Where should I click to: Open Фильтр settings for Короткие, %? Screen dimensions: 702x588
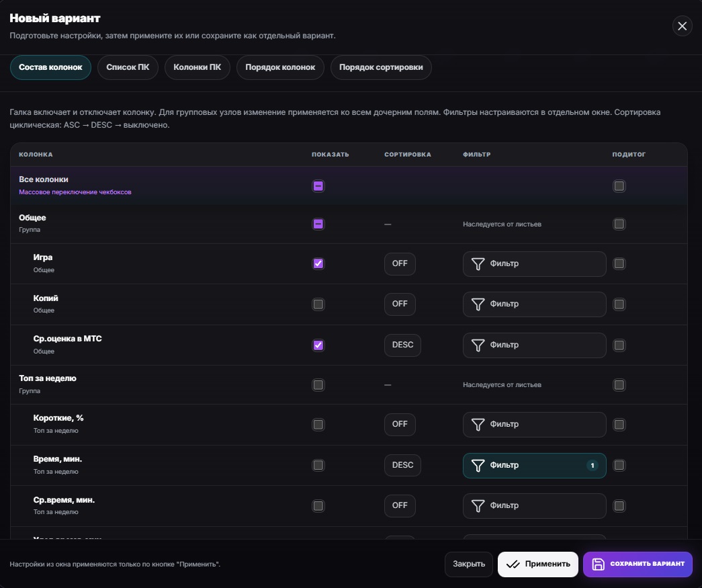(535, 424)
